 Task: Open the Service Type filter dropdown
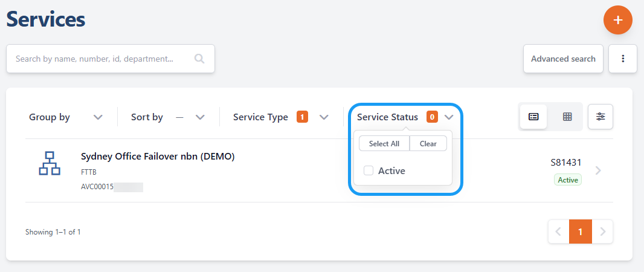coord(281,117)
